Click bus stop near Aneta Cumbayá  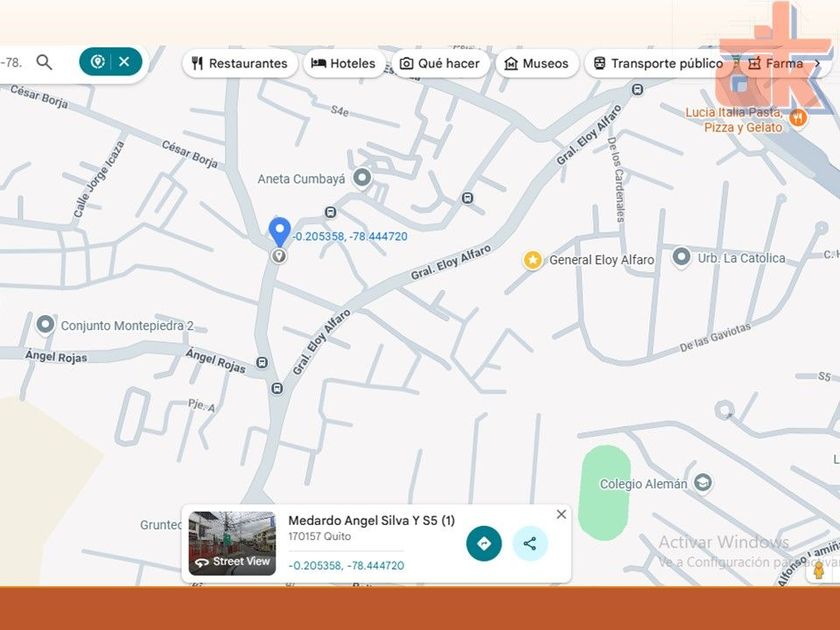tap(331, 213)
